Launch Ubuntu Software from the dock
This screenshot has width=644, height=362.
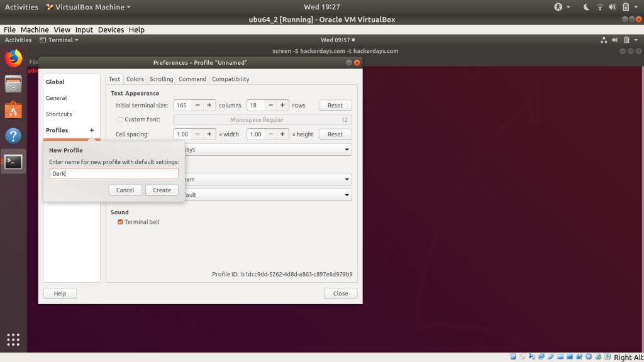pyautogui.click(x=13, y=109)
